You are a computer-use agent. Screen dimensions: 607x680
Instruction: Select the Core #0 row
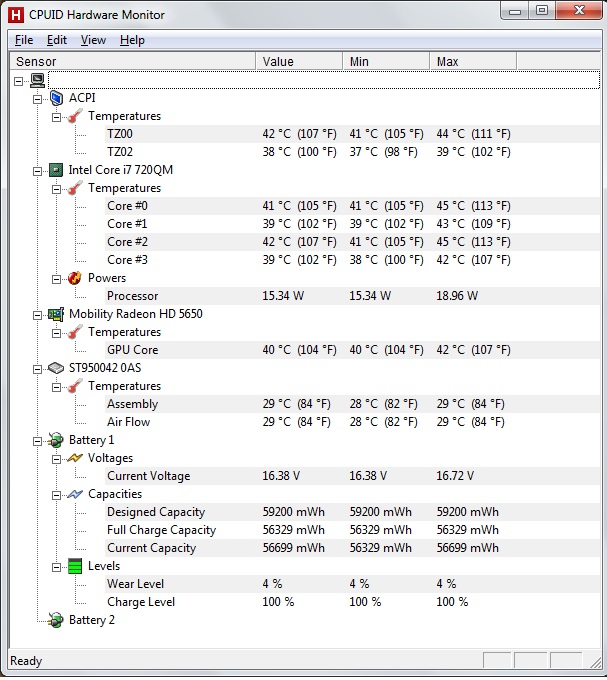352,206
